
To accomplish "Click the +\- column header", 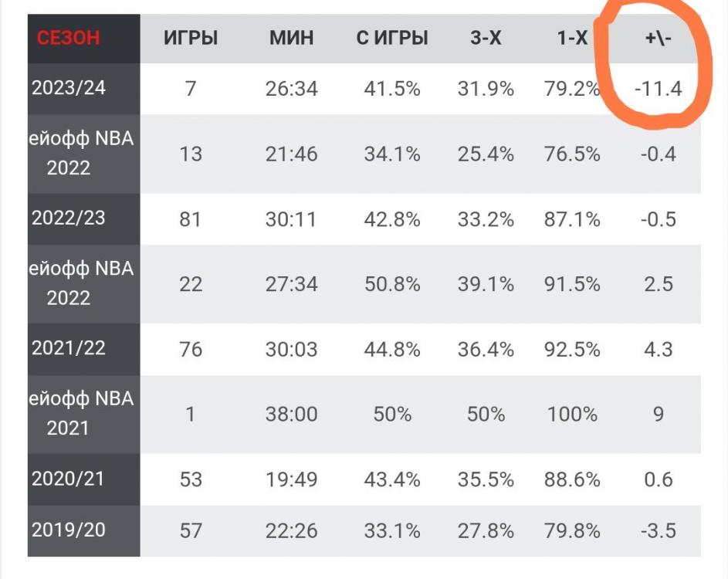I will (x=659, y=37).
